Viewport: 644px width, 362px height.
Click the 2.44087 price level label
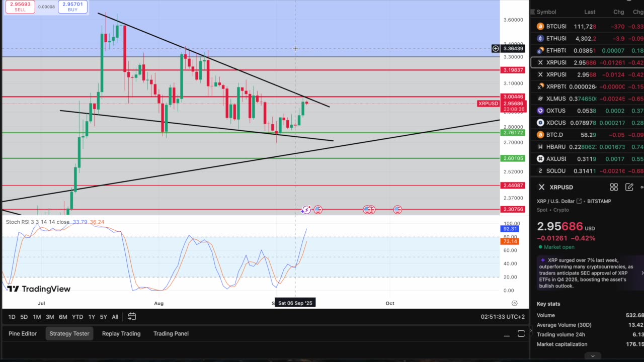pyautogui.click(x=513, y=186)
